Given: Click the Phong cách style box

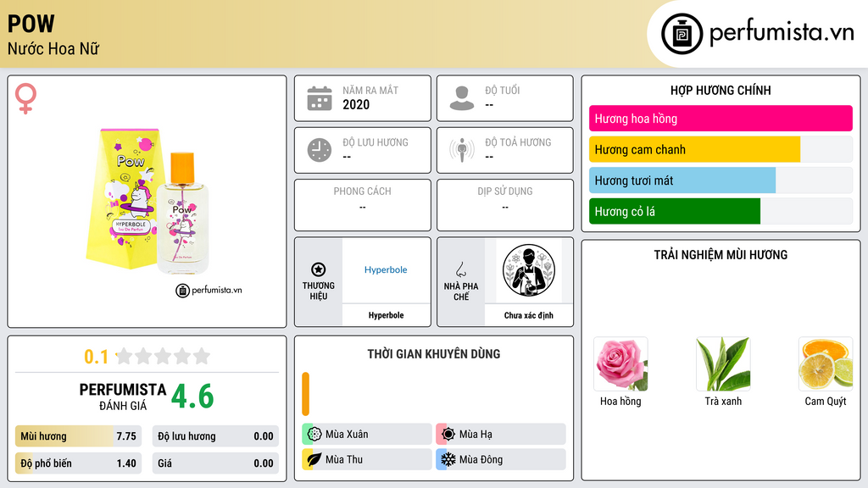Looking at the screenshot, I should click(x=363, y=205).
